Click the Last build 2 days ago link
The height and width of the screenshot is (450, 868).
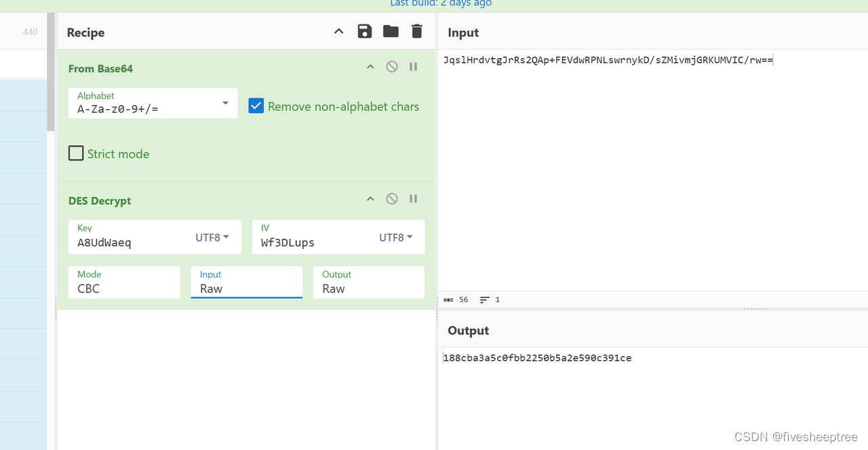coord(441,3)
